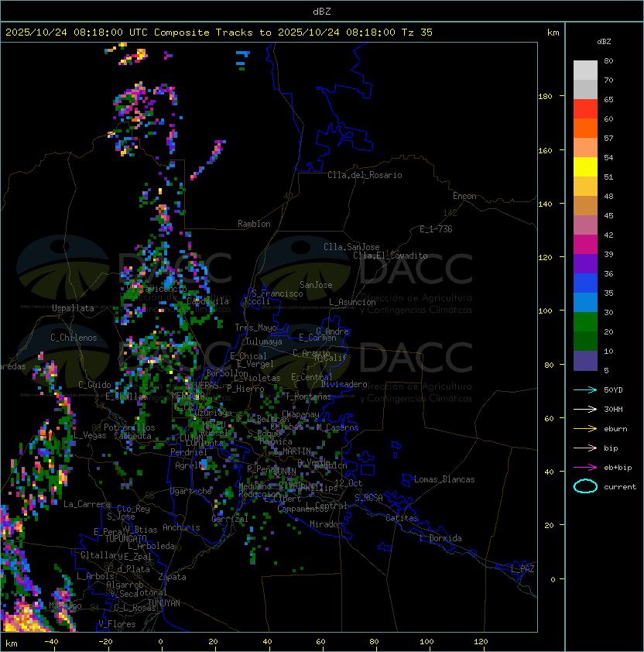Click the Clla.SanJose map label
The width and height of the screenshot is (644, 652).
pos(351,247)
